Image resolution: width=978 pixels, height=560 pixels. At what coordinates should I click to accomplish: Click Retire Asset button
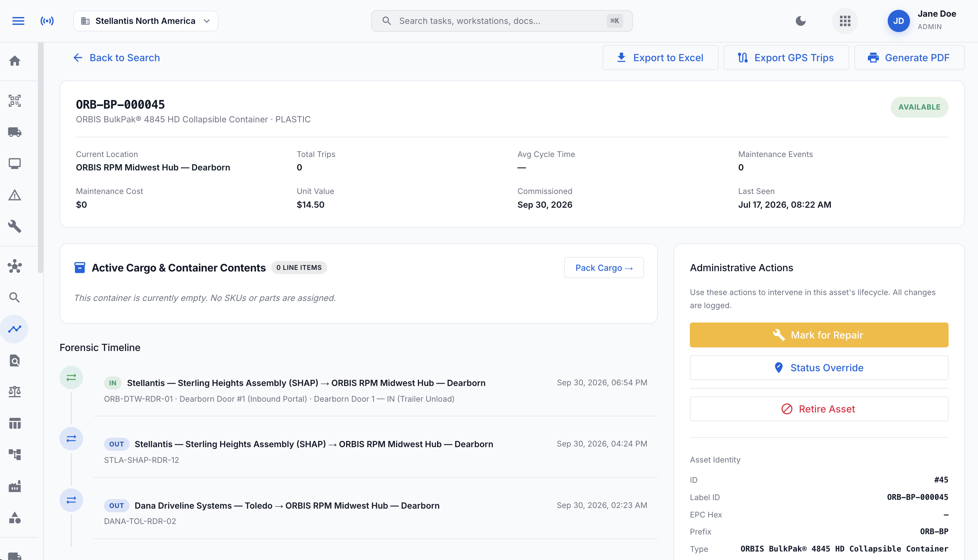[819, 409]
